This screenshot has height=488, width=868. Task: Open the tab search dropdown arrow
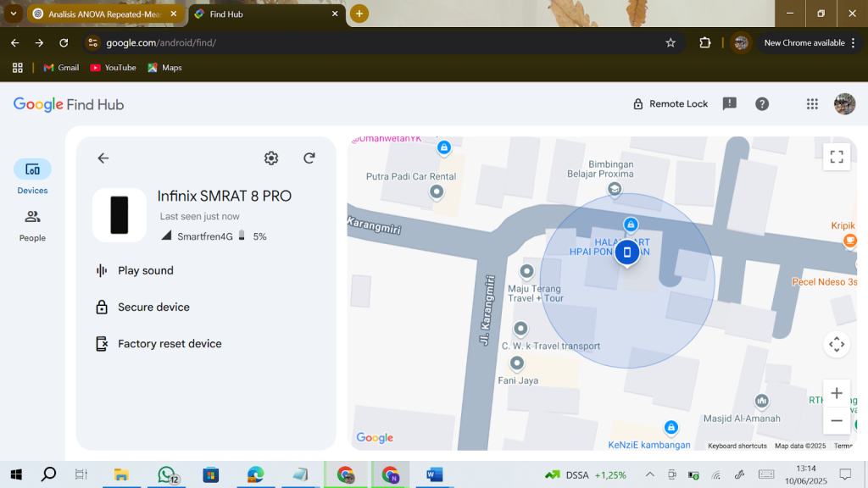pyautogui.click(x=14, y=14)
